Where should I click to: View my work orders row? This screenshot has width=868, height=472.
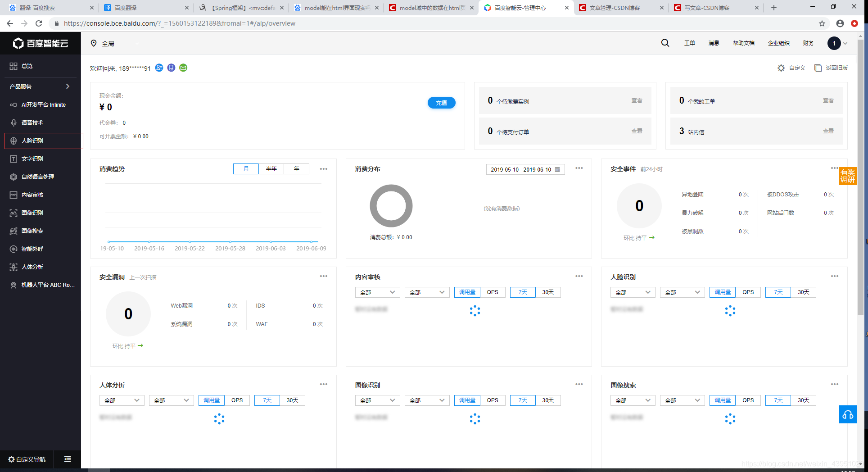click(x=756, y=100)
